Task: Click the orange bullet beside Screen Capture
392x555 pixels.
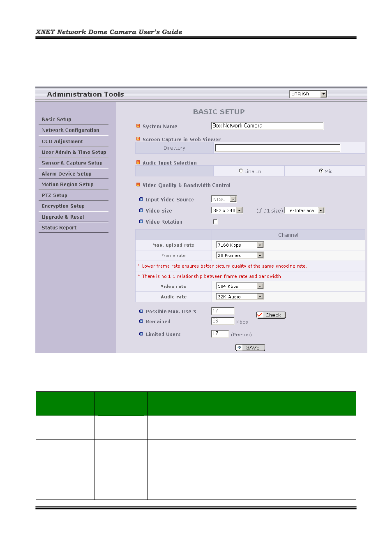Action: pos(138,139)
